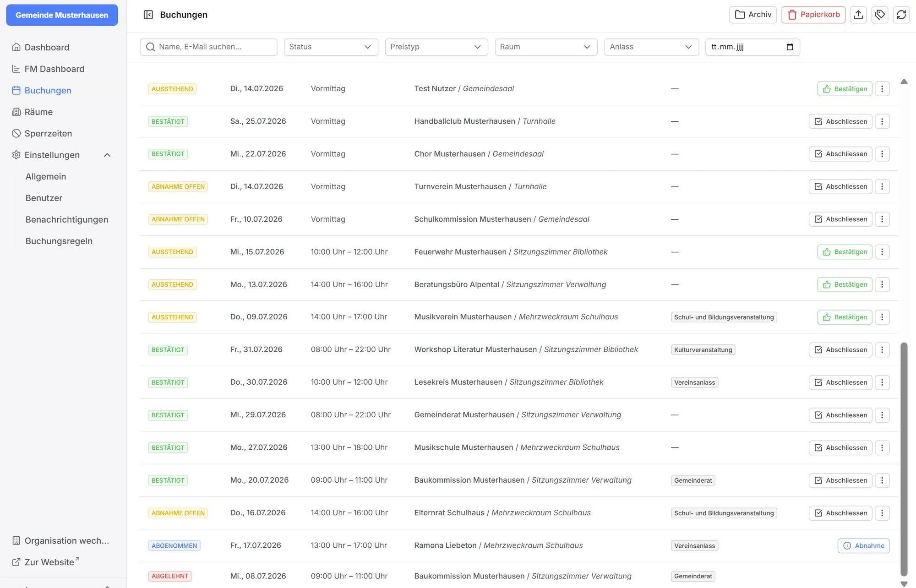The height and width of the screenshot is (588, 916).
Task: Open the Papierkorb
Action: 813,15
